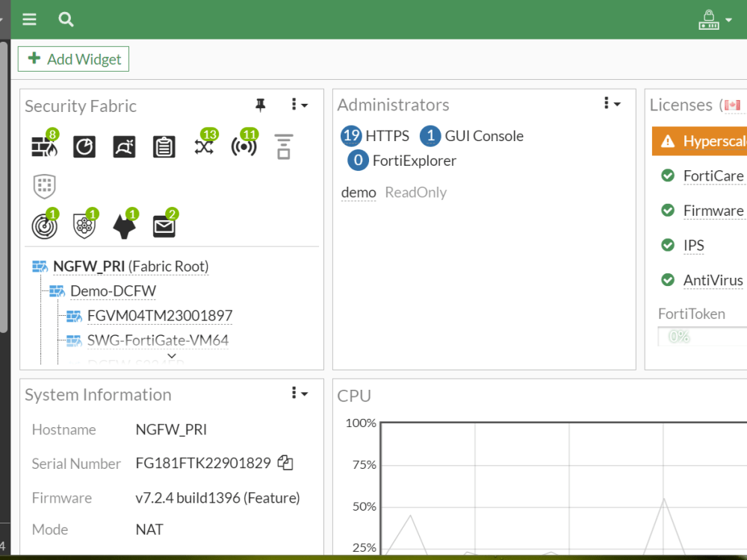Click the demo administrator link
Viewport: 747px width, 560px height.
point(359,193)
